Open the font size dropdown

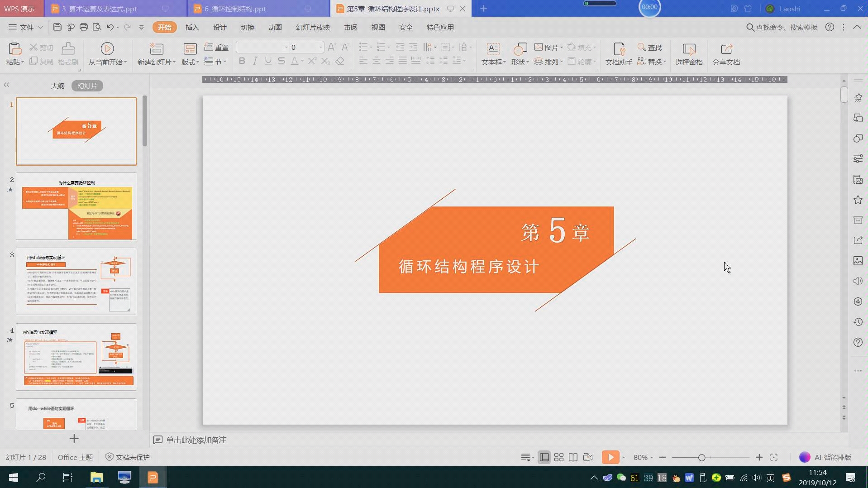(321, 47)
